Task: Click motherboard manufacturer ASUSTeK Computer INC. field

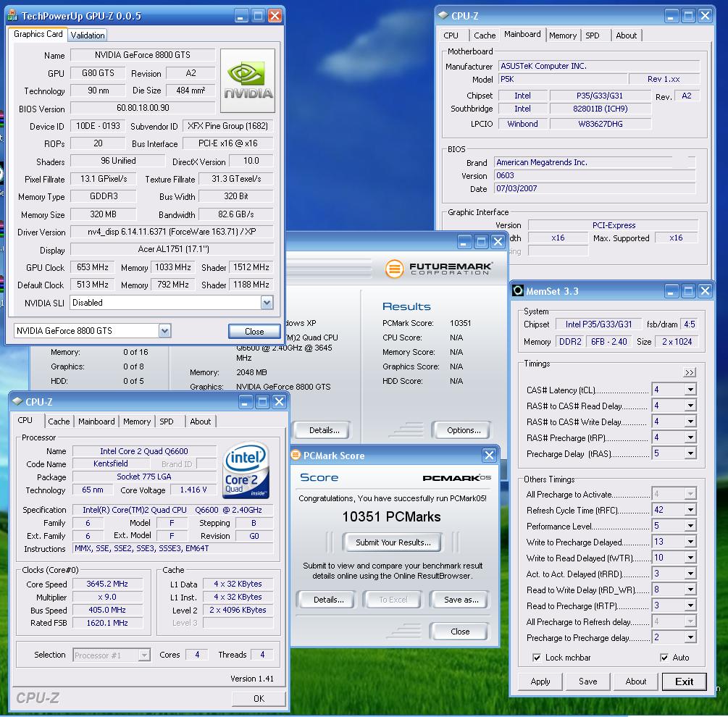Action: [x=599, y=67]
